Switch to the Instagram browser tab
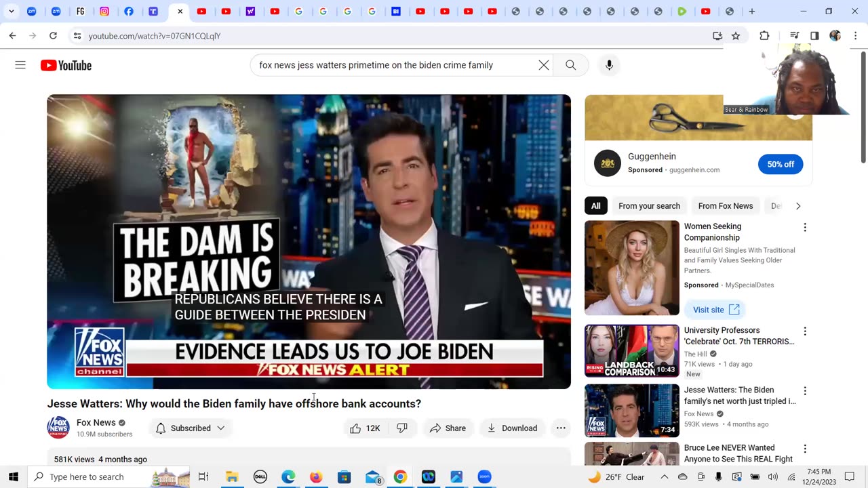868x488 pixels. pos(104,12)
